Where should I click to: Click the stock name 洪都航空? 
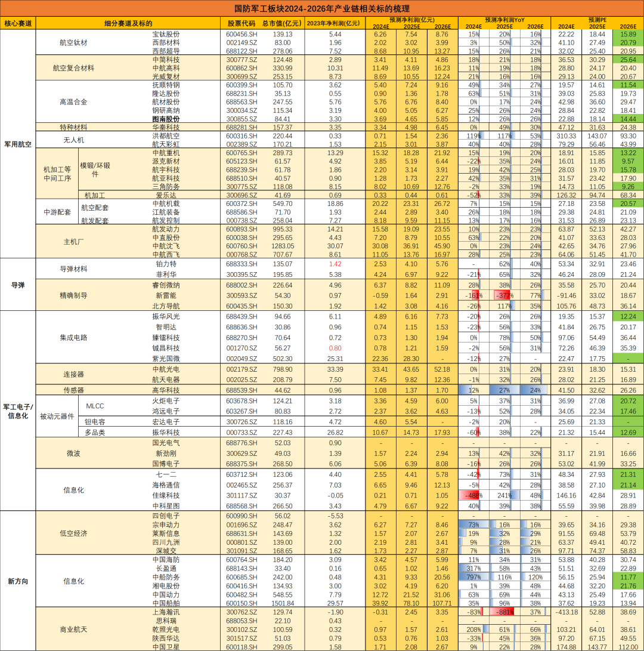tap(166, 136)
